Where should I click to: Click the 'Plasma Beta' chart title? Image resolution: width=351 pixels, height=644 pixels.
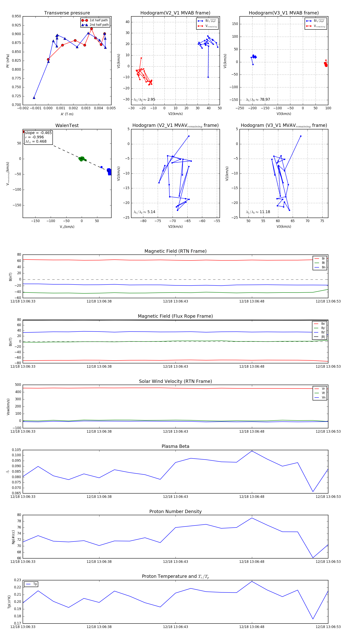175,446
